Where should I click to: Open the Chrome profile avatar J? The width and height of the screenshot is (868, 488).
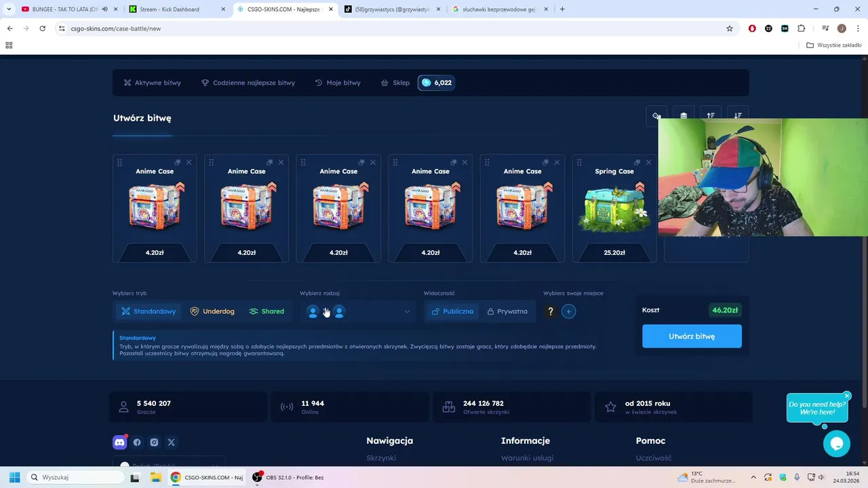[842, 28]
